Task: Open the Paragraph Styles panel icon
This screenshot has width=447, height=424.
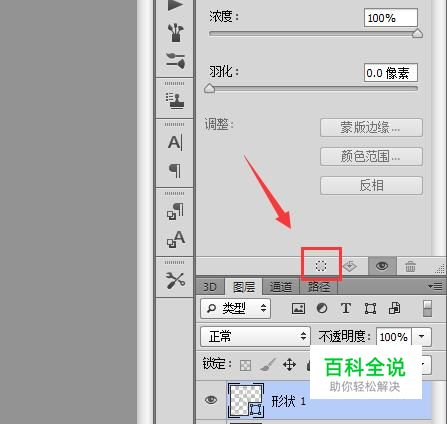Action: pyautogui.click(x=175, y=211)
